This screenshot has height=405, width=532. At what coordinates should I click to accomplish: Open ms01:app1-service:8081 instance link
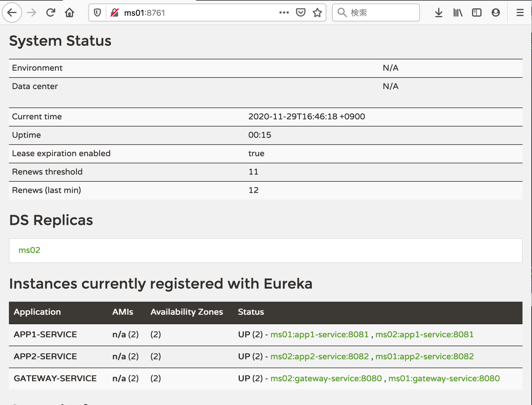319,334
